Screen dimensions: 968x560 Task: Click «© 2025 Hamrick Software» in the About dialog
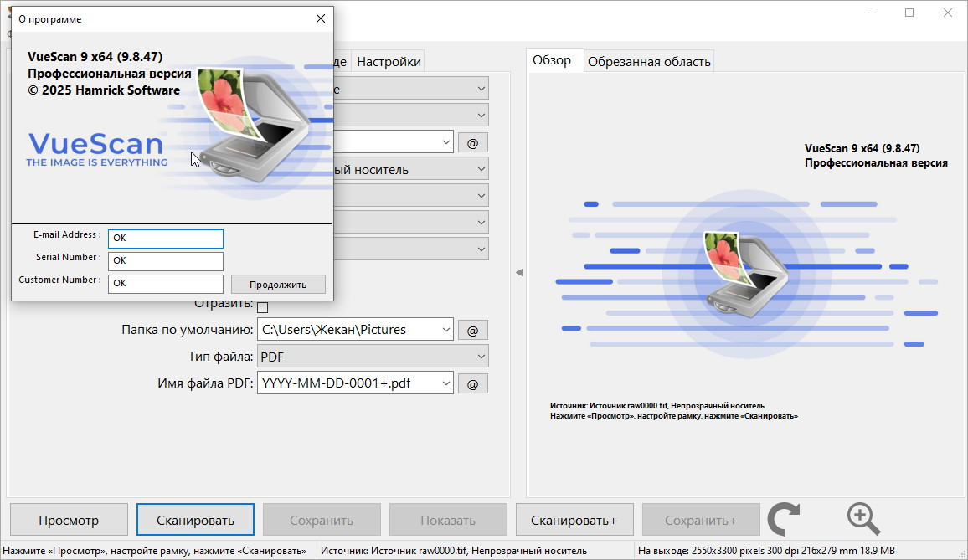[104, 90]
